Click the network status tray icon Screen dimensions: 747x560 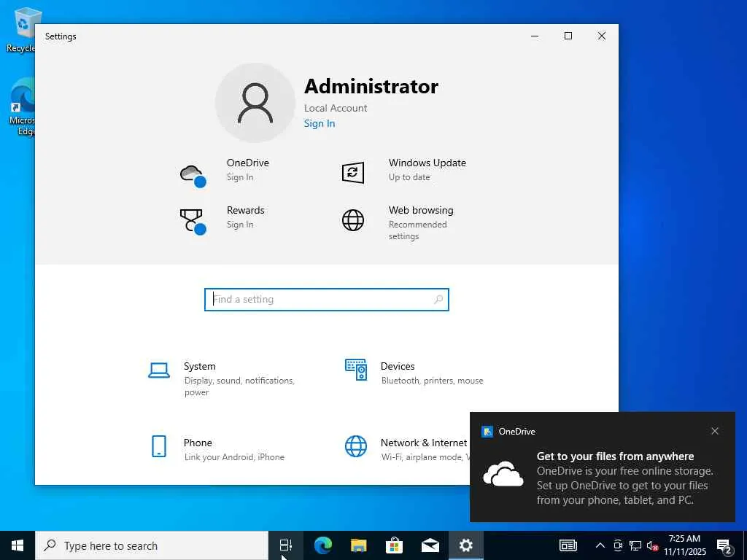635,545
